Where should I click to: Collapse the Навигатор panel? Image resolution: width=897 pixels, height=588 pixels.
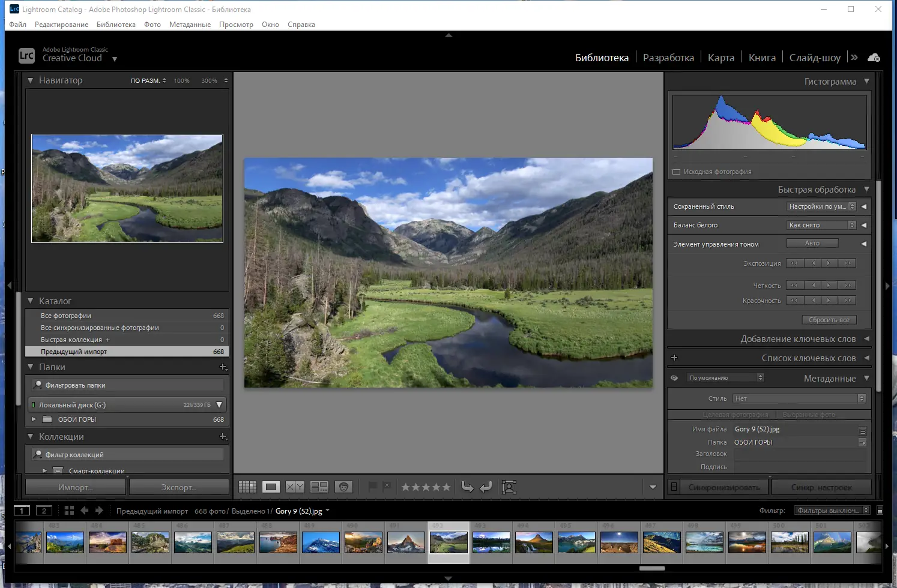[x=30, y=80]
